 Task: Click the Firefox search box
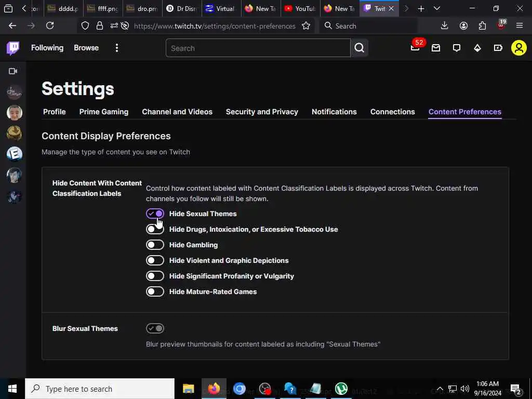click(368, 26)
